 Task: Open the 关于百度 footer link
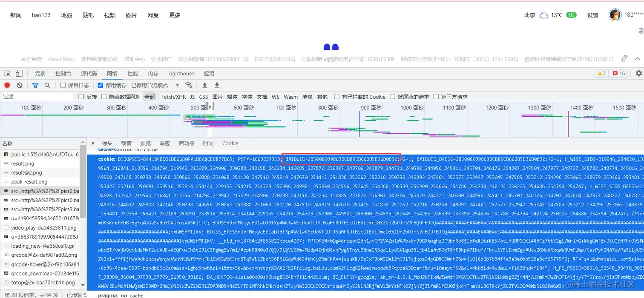point(32,59)
